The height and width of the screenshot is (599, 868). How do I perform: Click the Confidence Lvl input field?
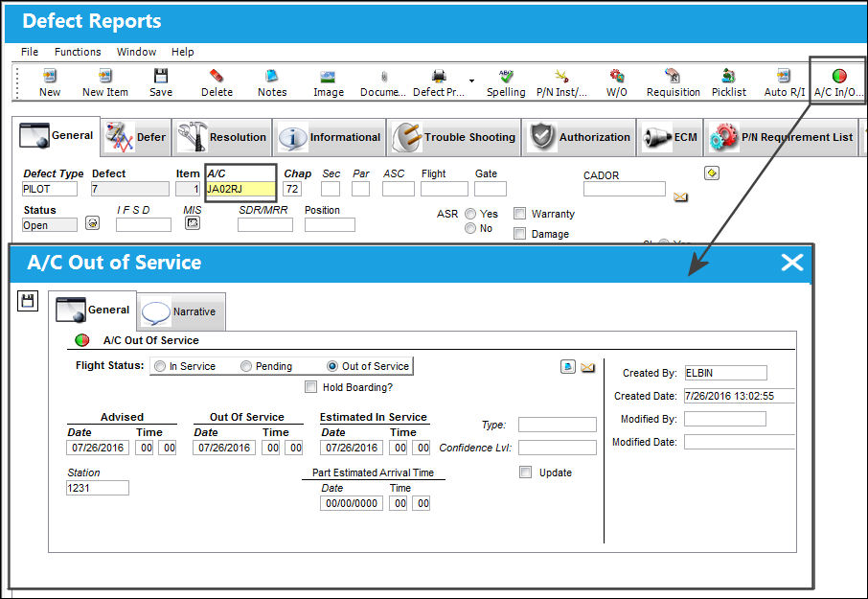558,448
